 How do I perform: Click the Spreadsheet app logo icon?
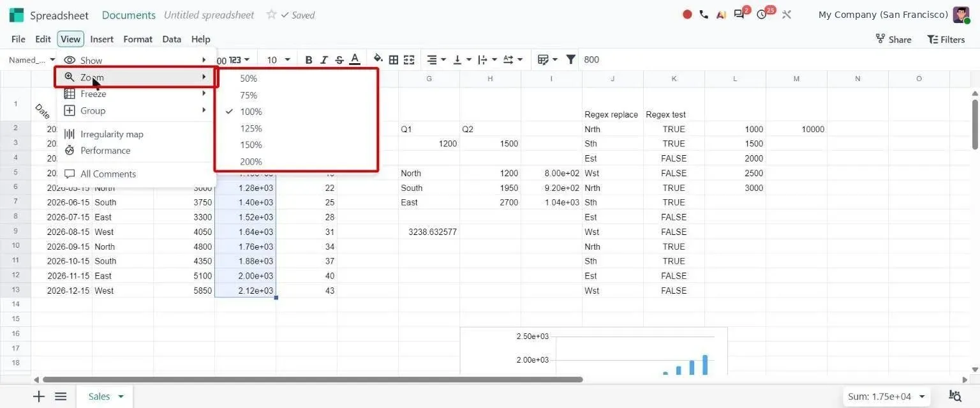[17, 15]
